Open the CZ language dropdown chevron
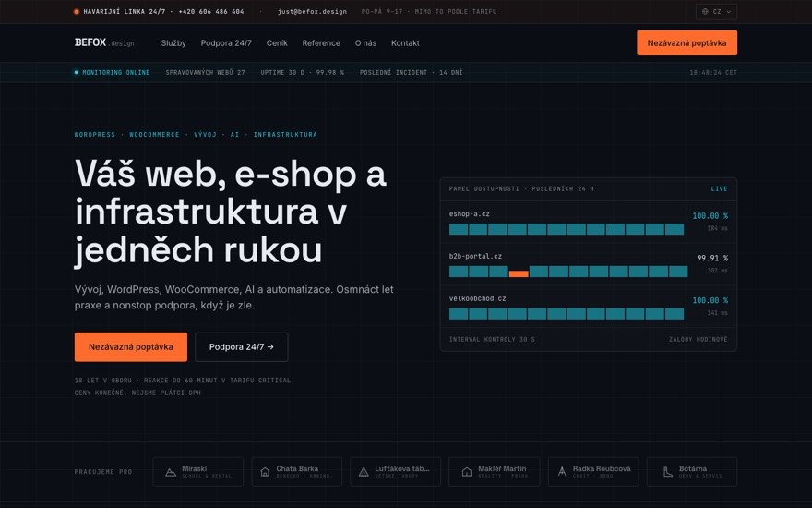This screenshot has width=812, height=508. point(729,11)
